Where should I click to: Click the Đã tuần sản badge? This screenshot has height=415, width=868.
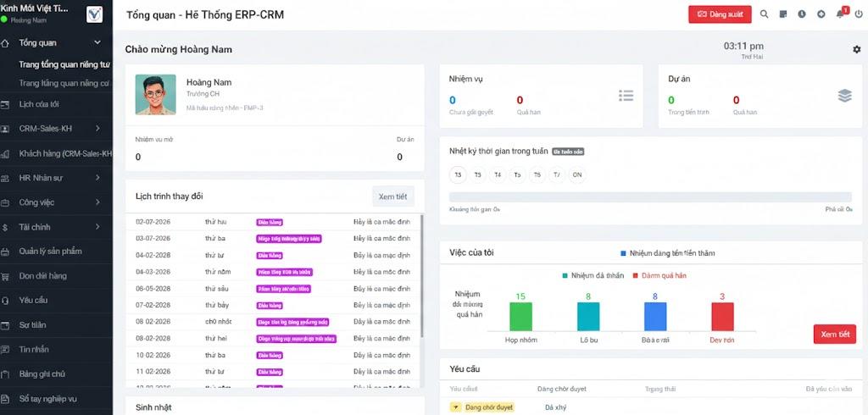coord(568,152)
